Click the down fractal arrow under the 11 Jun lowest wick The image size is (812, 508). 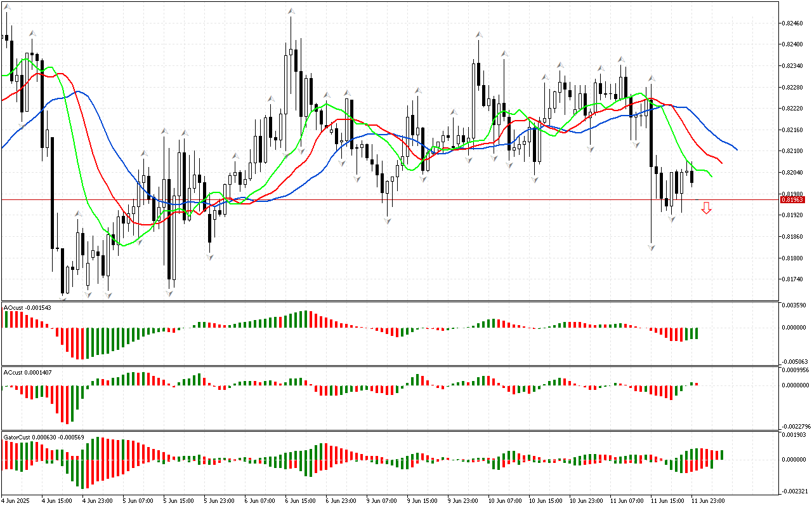point(652,247)
